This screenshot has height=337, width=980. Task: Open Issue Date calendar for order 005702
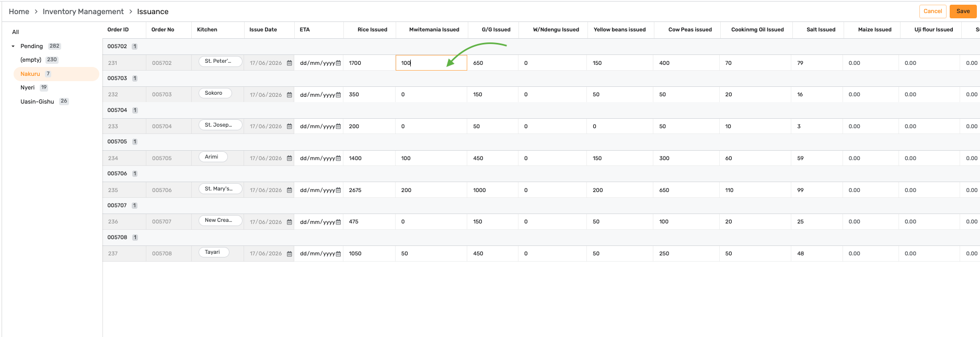pos(289,63)
